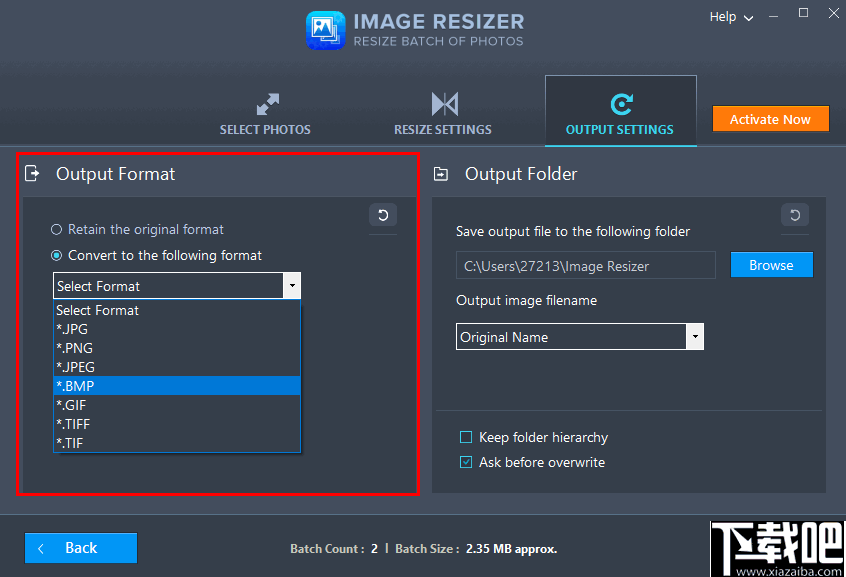Enable the Keep folder hierarchy checkbox
This screenshot has height=577, width=846.
(x=465, y=437)
